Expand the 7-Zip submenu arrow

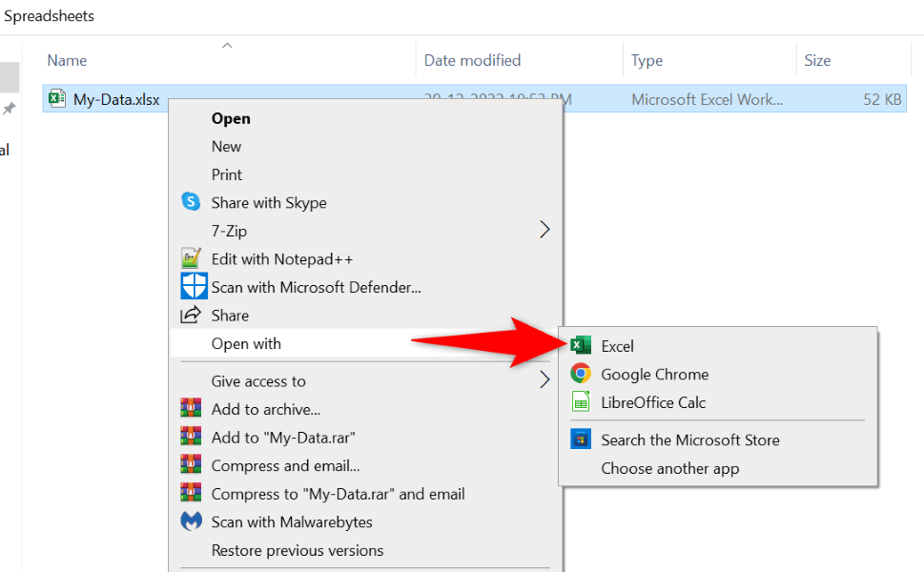click(x=544, y=230)
